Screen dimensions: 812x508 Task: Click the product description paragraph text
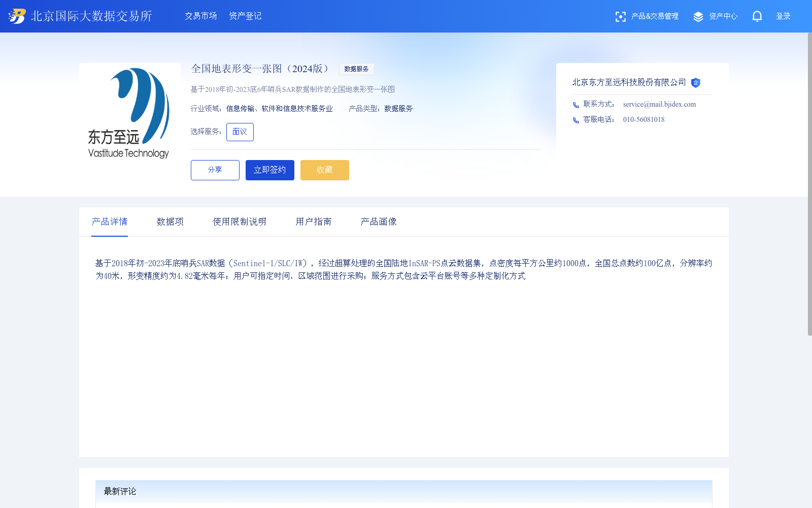[x=404, y=270]
